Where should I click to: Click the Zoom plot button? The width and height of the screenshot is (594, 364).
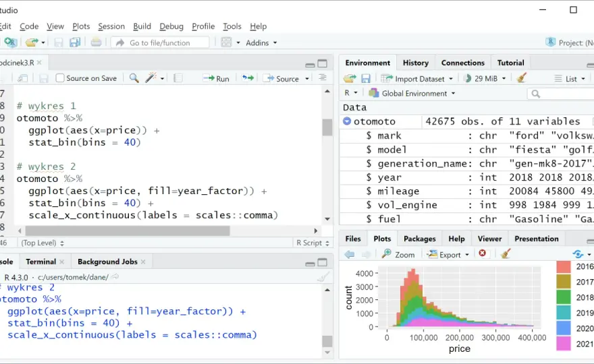[x=398, y=254]
